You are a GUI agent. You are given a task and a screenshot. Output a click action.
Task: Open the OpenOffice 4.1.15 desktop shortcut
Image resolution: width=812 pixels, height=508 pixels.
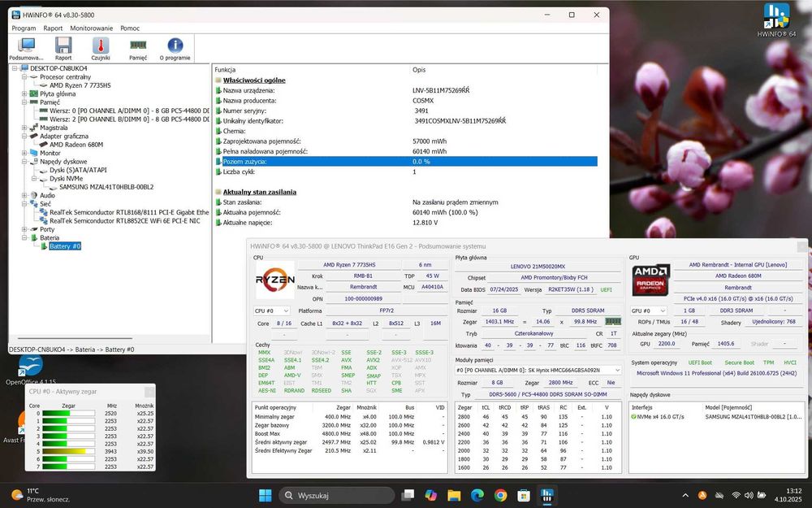click(x=31, y=370)
